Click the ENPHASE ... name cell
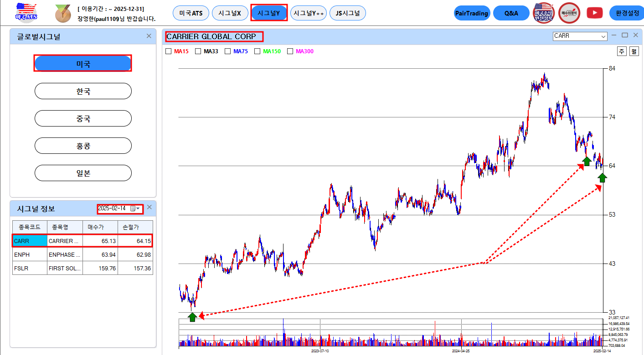644x355 pixels. click(x=65, y=254)
